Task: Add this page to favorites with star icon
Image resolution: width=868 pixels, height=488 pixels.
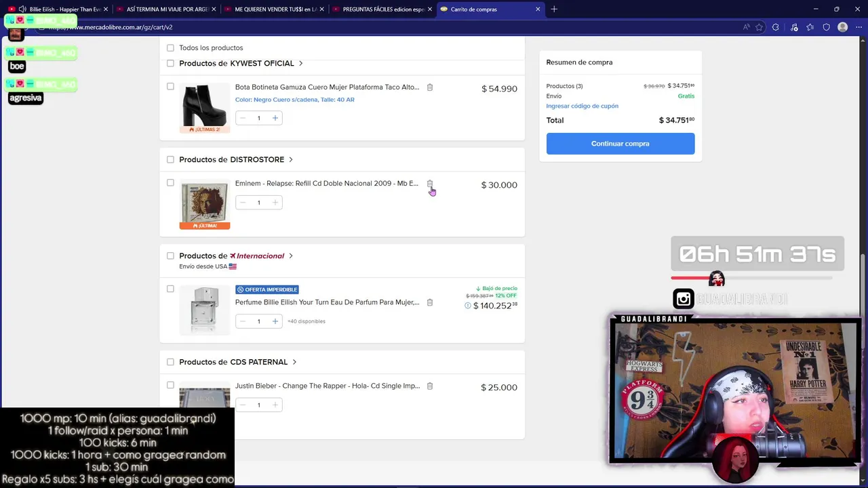Action: point(759,27)
